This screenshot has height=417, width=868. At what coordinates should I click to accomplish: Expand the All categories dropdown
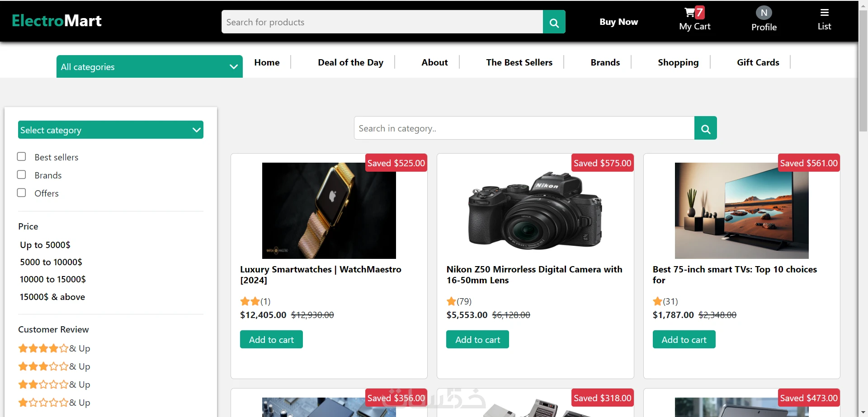pyautogui.click(x=149, y=67)
